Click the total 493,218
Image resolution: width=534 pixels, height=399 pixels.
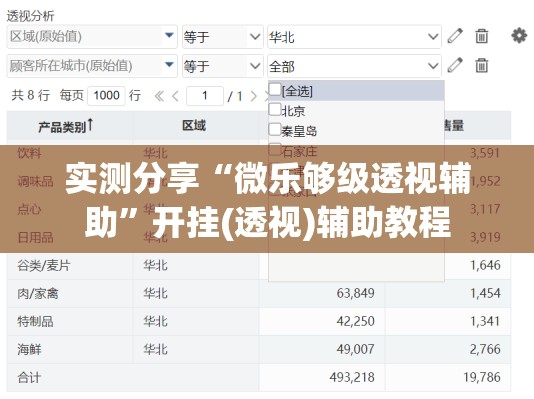coord(352,377)
